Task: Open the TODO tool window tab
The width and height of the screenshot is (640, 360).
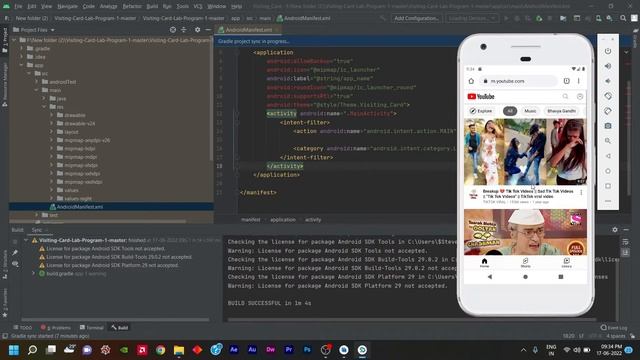Action: pos(22,327)
